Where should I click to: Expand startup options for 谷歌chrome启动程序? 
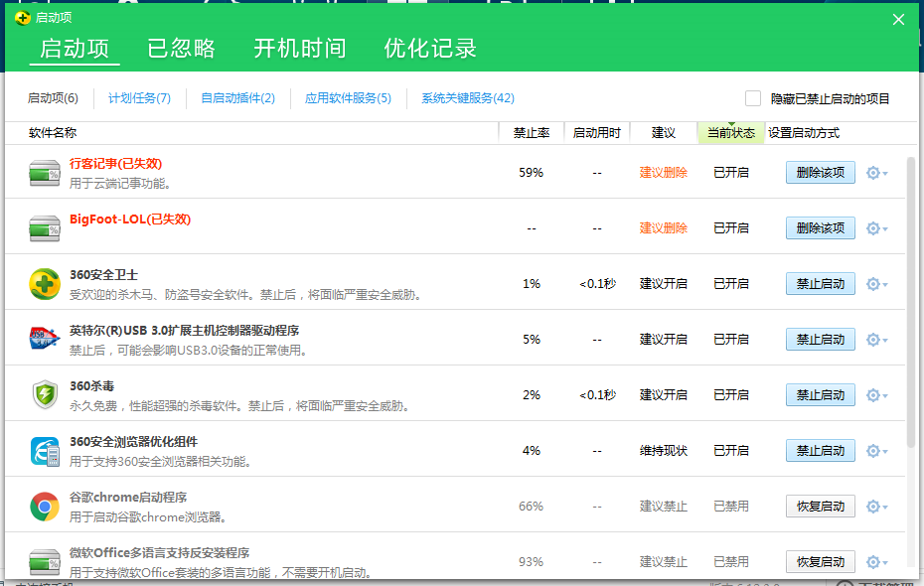pyautogui.click(x=871, y=506)
